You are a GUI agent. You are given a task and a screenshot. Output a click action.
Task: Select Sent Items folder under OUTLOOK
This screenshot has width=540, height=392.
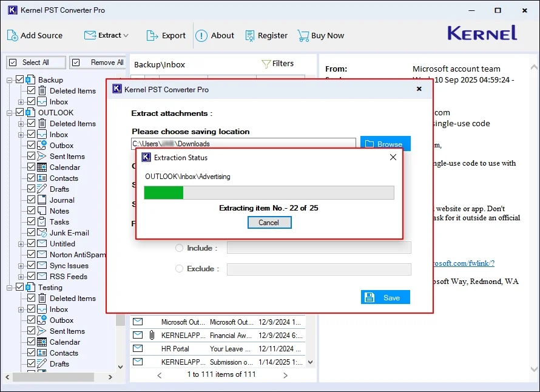click(67, 157)
